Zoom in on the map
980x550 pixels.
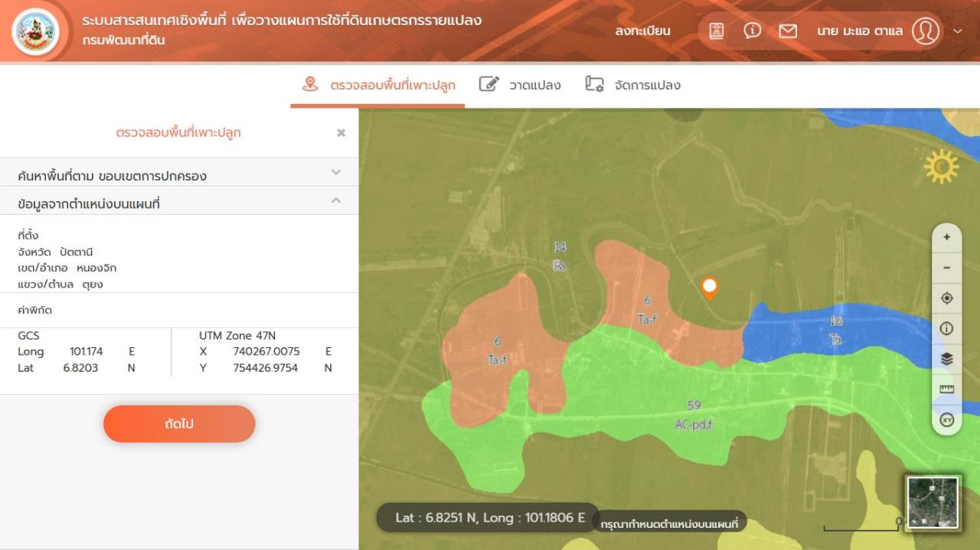[946, 237]
